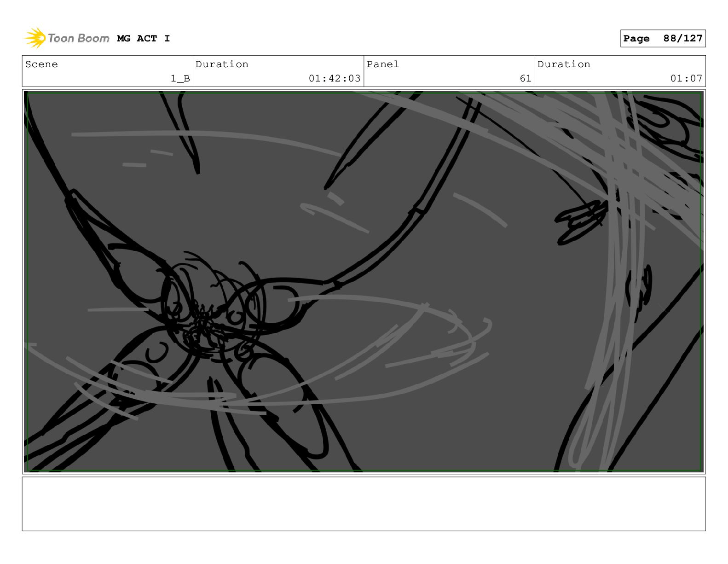Image resolution: width=728 pixels, height=564 pixels.
Task: Click the 'Duration' label beside Panel
Action: (564, 64)
